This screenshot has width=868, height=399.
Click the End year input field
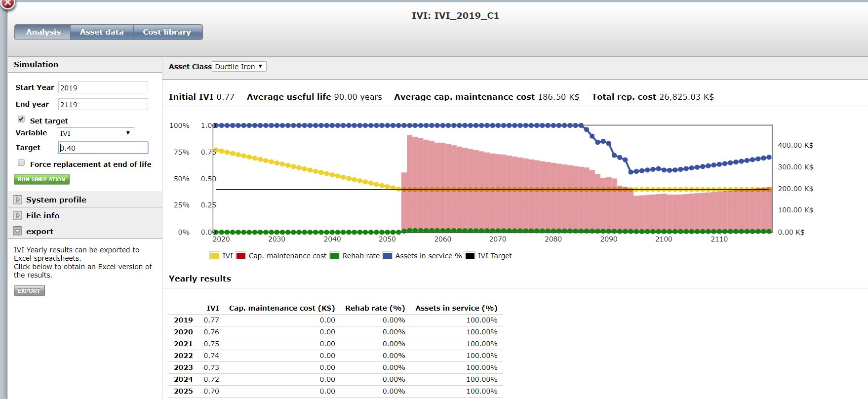[103, 105]
